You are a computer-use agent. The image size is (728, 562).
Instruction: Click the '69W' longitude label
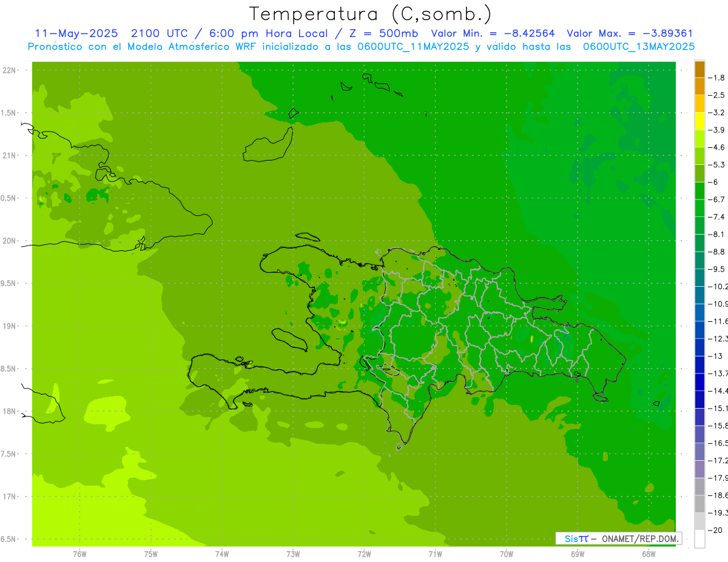578,554
